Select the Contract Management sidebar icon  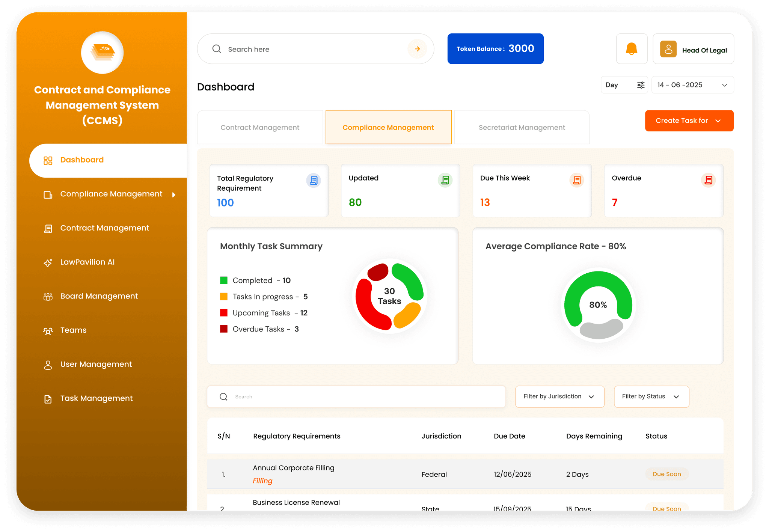click(x=48, y=228)
